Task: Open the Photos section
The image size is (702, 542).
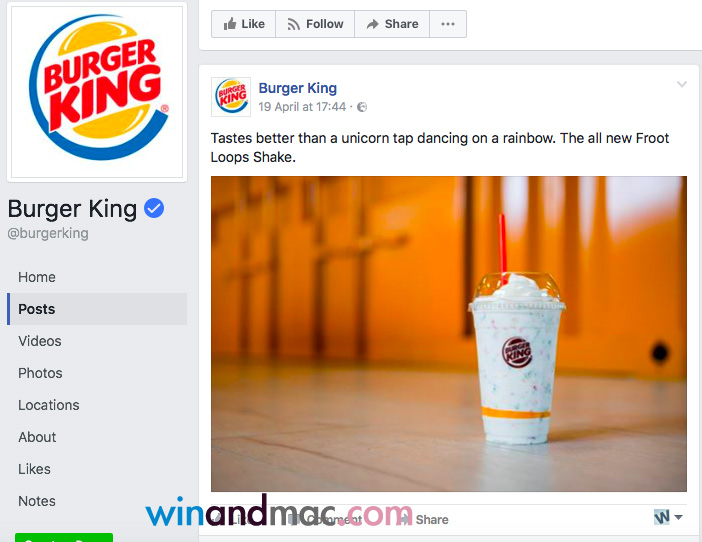Action: [x=40, y=373]
